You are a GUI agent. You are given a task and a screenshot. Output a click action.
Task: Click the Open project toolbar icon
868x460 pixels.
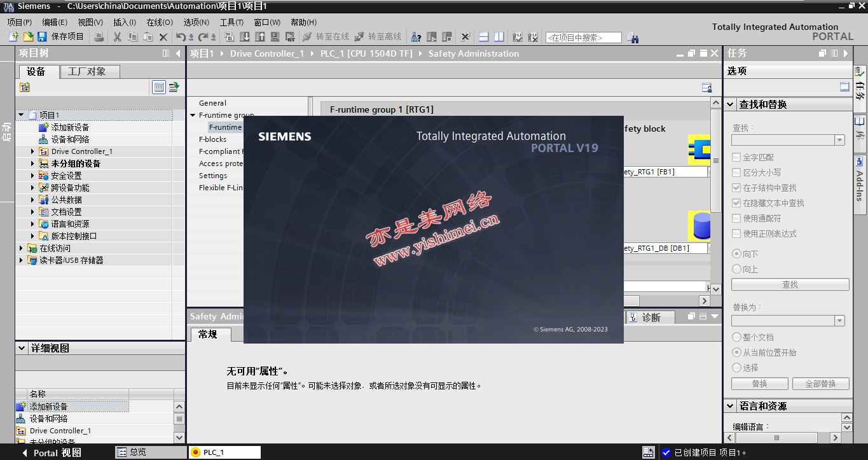[28, 37]
